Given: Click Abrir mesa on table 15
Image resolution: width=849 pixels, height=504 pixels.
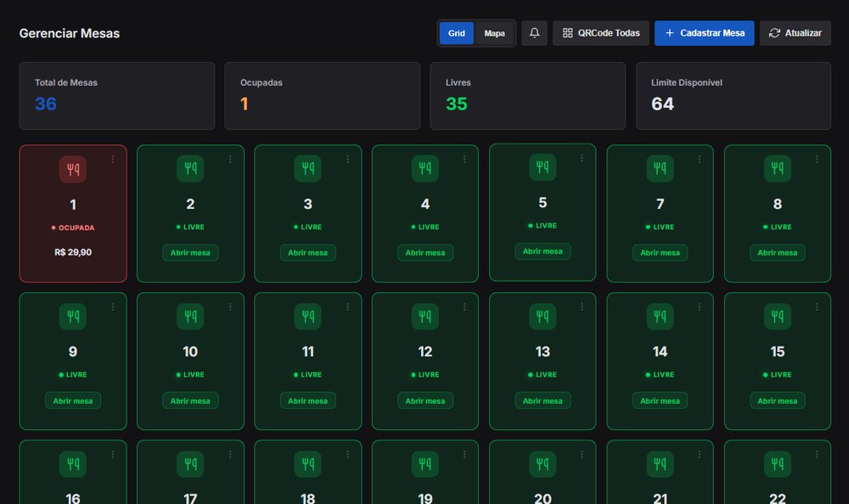Looking at the screenshot, I should pyautogui.click(x=778, y=400).
